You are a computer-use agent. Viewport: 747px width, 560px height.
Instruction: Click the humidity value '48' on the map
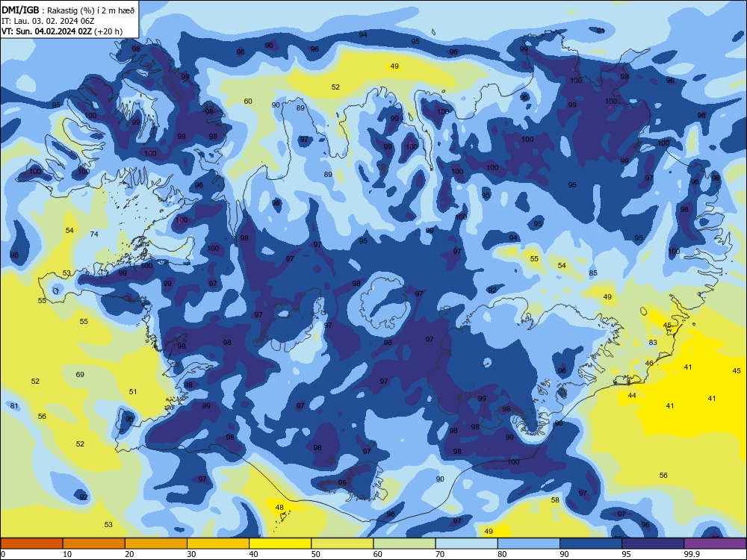point(279,507)
